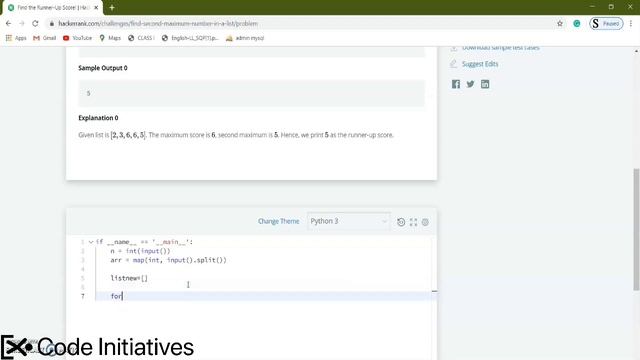Click the line of code 'listnew=[]'
The height and width of the screenshot is (360, 640).
click(x=129, y=278)
